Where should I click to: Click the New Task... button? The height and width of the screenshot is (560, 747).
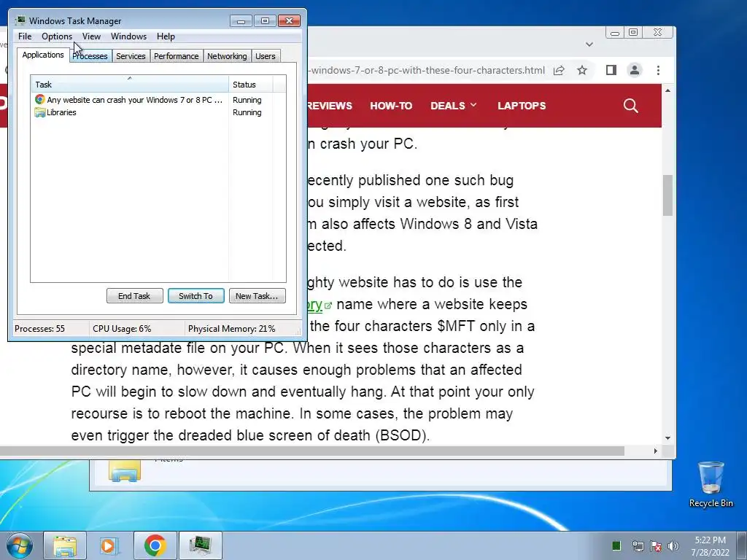pos(257,296)
